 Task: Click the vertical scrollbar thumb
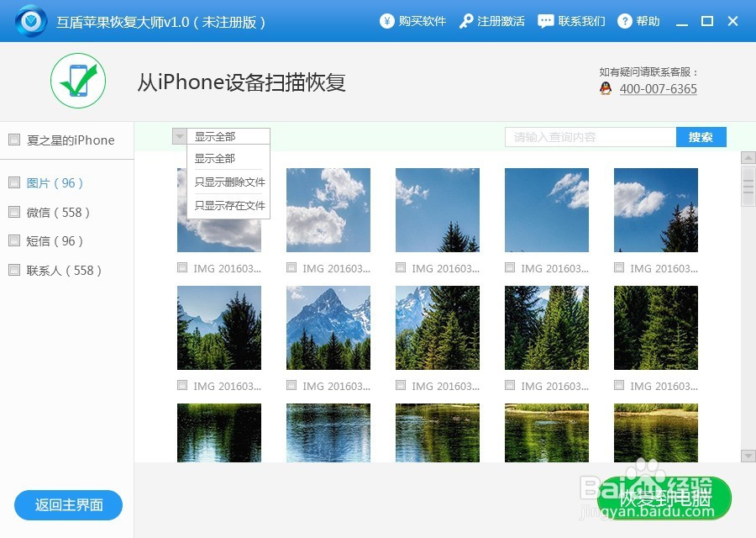coord(748,186)
